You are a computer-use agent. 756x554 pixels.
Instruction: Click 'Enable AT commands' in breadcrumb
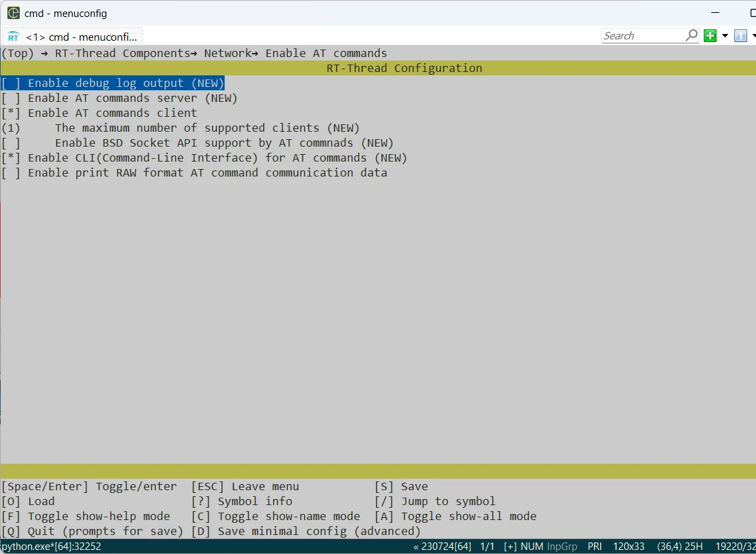[326, 53]
